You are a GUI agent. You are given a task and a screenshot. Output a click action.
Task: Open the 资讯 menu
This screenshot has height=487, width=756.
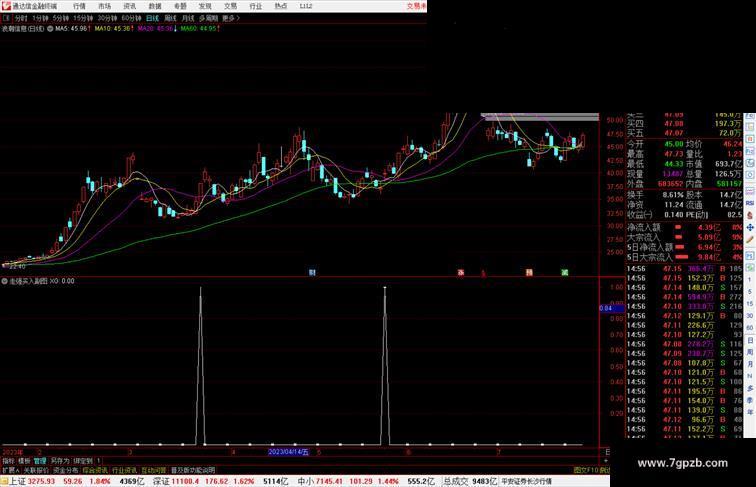coord(129,6)
